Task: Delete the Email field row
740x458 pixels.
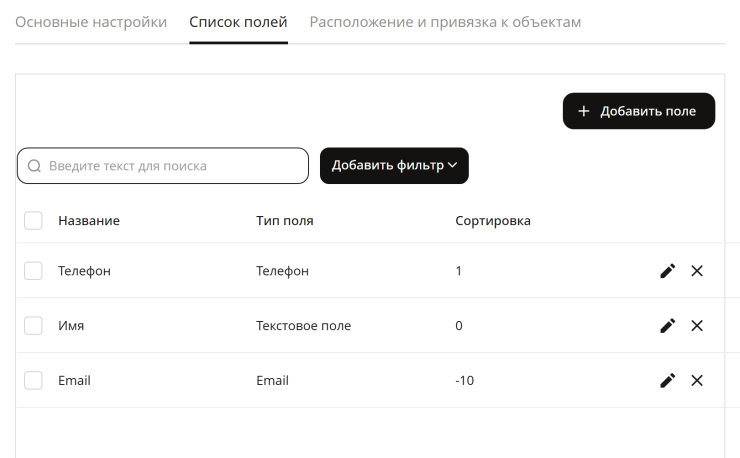Action: click(x=697, y=381)
